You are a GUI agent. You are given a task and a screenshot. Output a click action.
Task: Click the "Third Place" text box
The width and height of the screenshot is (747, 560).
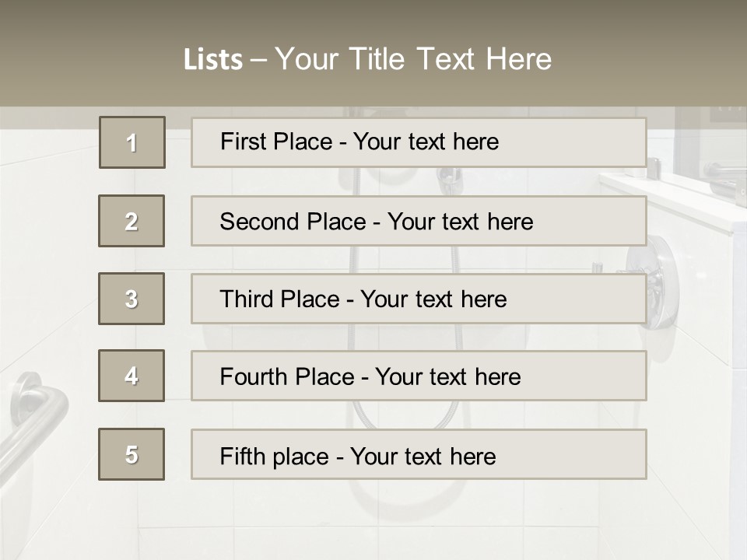click(419, 299)
